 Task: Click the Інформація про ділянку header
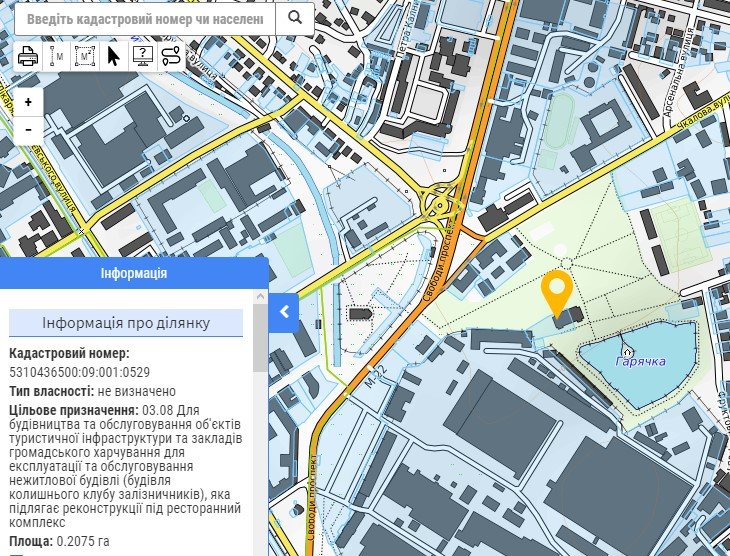click(x=126, y=323)
